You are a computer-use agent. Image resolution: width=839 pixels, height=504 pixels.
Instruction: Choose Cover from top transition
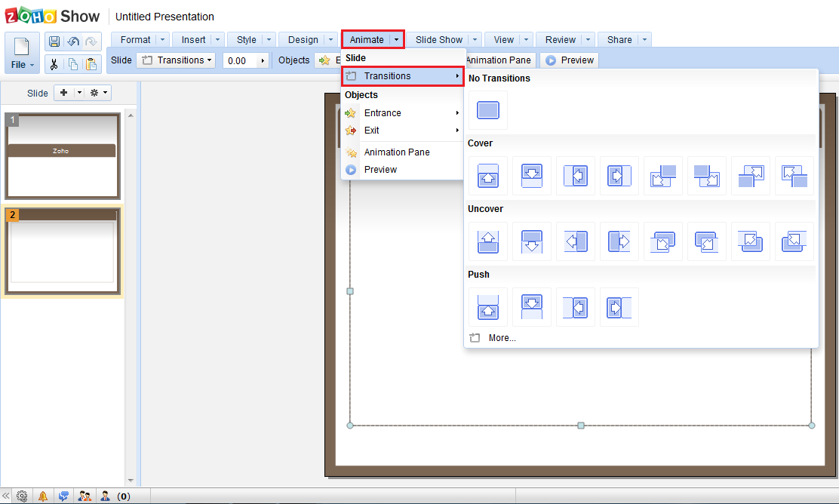pos(532,176)
